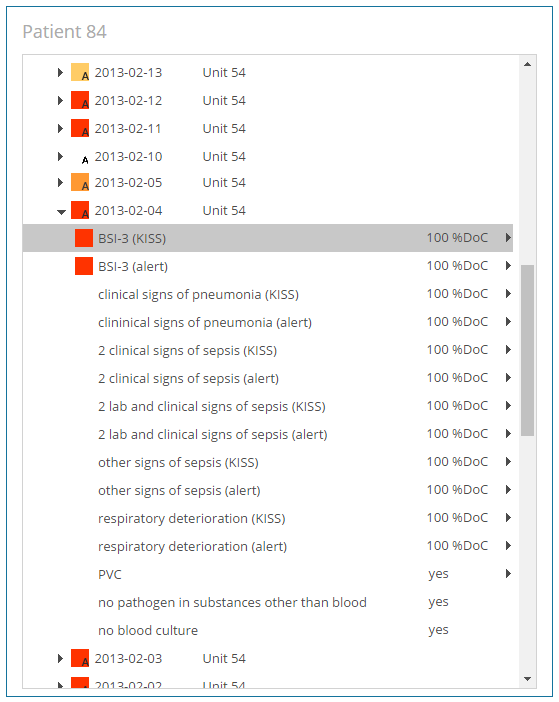Click the scrollbar down arrow

pyautogui.click(x=527, y=679)
